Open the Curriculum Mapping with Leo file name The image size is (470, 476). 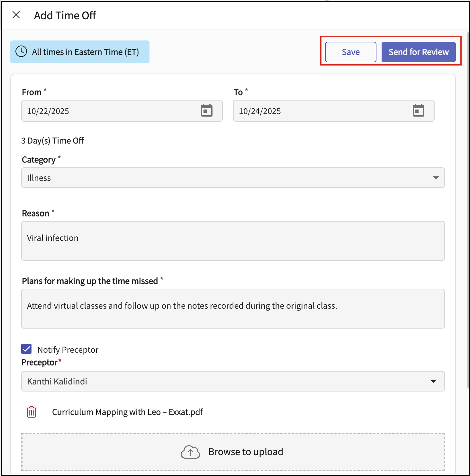tap(127, 412)
